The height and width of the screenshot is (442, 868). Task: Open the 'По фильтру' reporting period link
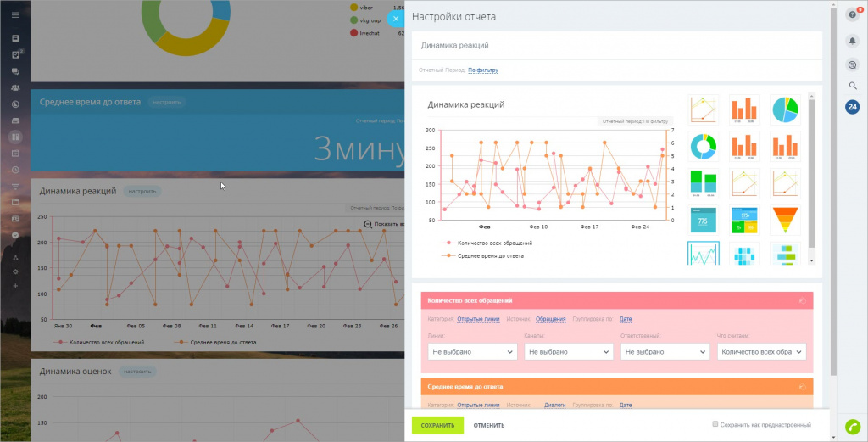tap(483, 70)
